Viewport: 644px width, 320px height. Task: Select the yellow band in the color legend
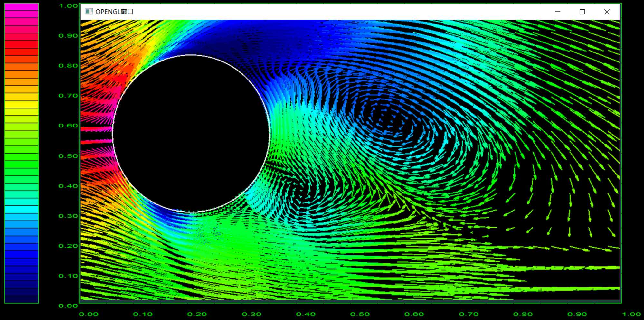(22, 104)
